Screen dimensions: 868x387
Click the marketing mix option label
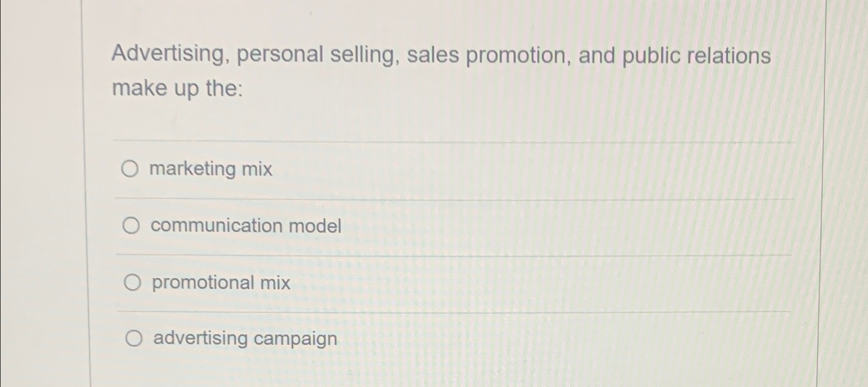pyautogui.click(x=210, y=169)
